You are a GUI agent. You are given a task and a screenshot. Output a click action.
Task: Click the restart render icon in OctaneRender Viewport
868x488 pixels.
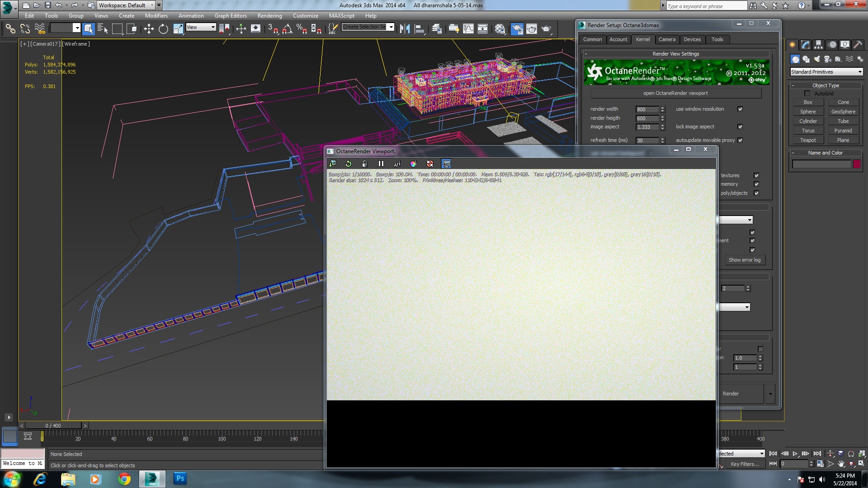click(x=348, y=164)
